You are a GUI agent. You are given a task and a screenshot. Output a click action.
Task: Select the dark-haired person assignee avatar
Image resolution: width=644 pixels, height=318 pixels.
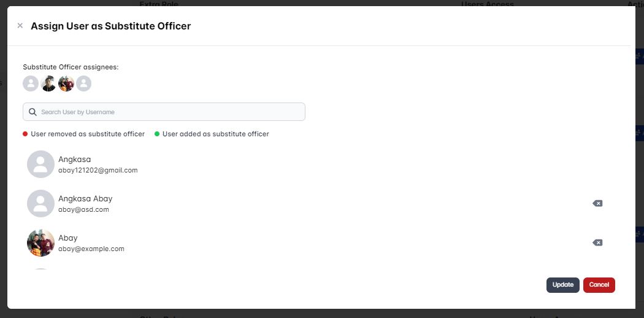pyautogui.click(x=48, y=83)
